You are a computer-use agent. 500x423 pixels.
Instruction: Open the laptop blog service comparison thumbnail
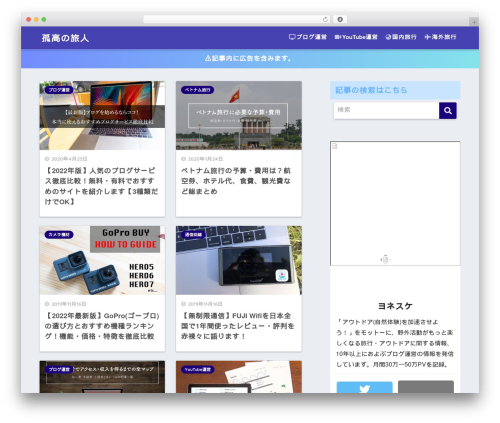coord(102,115)
